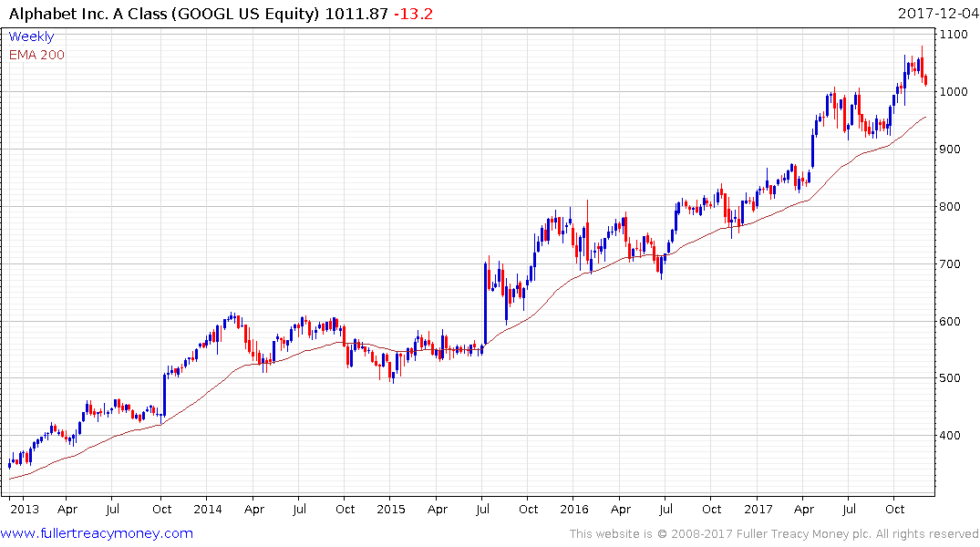
Task: Click the 400 price axis label
Action: tap(951, 436)
